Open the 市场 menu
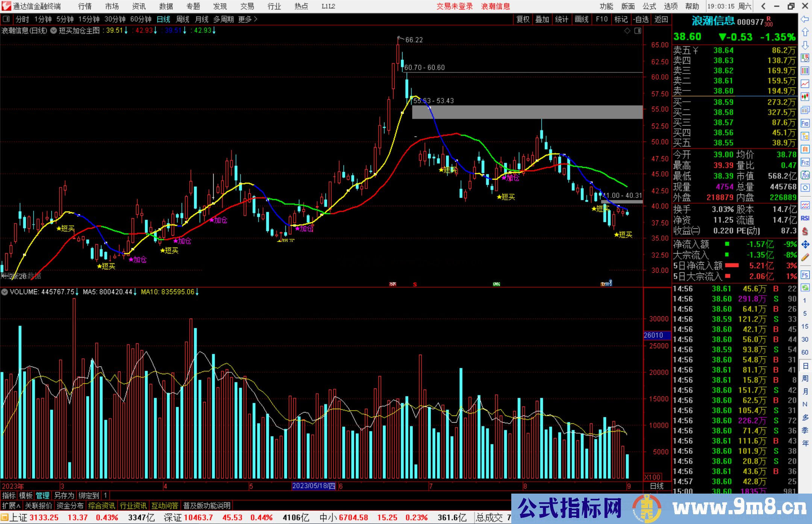The width and height of the screenshot is (812, 524). (x=112, y=6)
